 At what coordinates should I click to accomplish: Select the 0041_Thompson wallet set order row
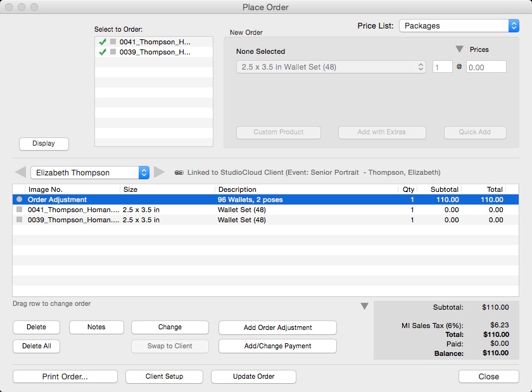(241, 210)
